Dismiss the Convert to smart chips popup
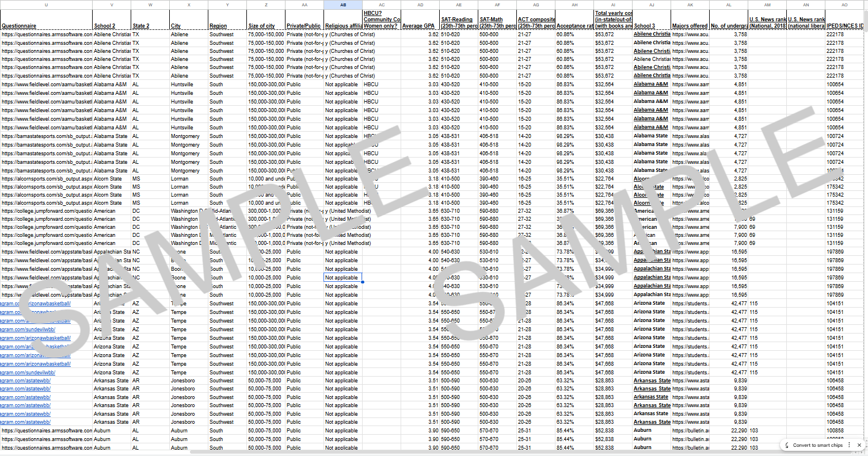This screenshot has width=868, height=456. coord(860,445)
